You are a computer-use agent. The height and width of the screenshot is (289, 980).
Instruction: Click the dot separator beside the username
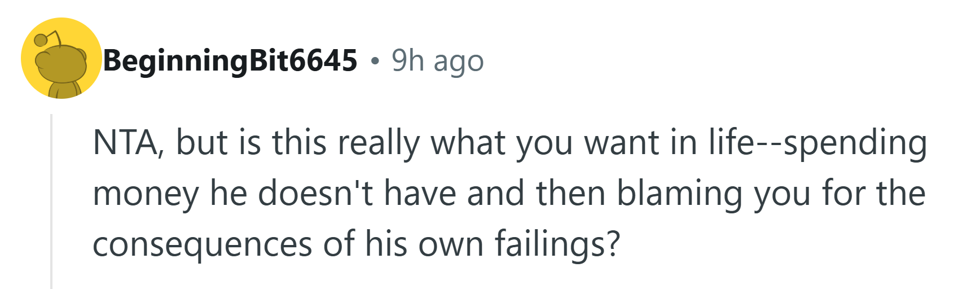pyautogui.click(x=375, y=60)
